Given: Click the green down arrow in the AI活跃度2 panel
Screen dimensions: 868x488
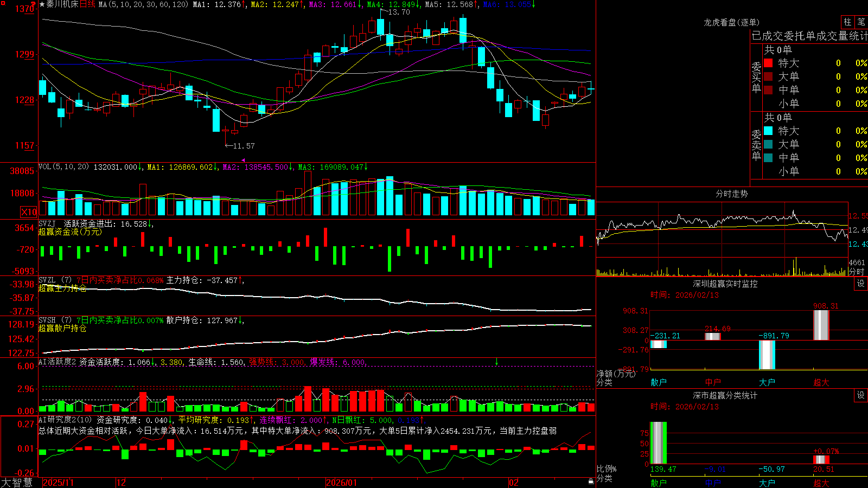Looking at the screenshot, I should pos(496,362).
